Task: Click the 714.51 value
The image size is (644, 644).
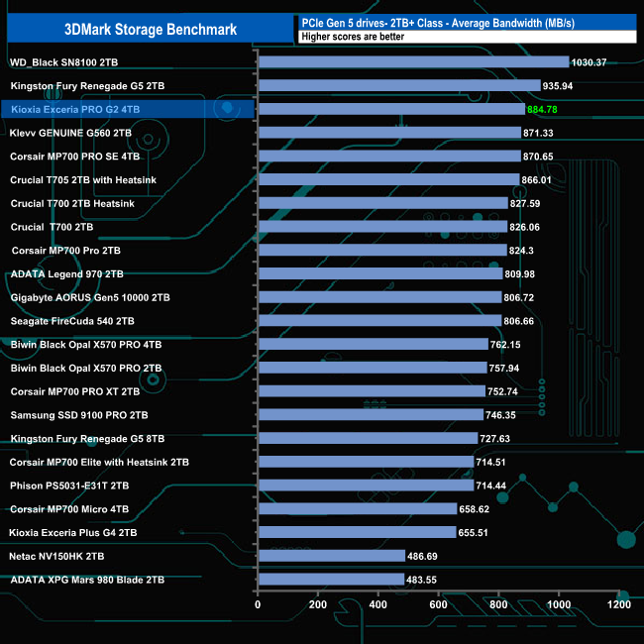Action: (x=490, y=463)
